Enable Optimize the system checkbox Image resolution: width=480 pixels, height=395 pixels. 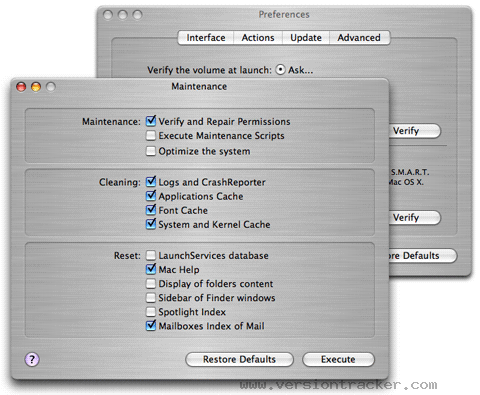[151, 151]
